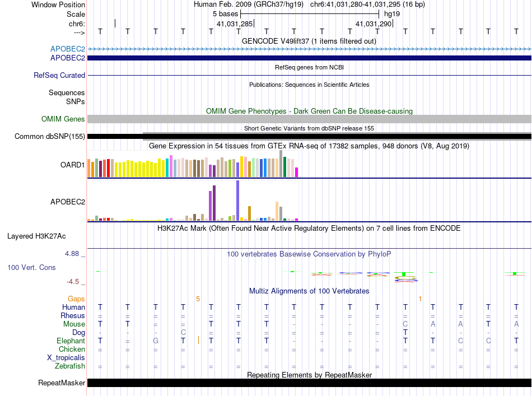Viewport: 532px width, 396px height.
Task: Open RefSeq Curated track label
Action: pyautogui.click(x=59, y=75)
